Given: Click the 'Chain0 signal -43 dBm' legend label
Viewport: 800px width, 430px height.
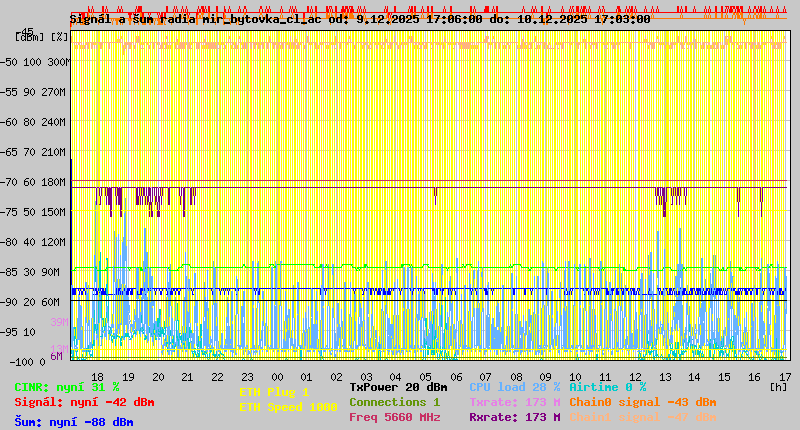Looking at the screenshot, I should click(x=643, y=402).
